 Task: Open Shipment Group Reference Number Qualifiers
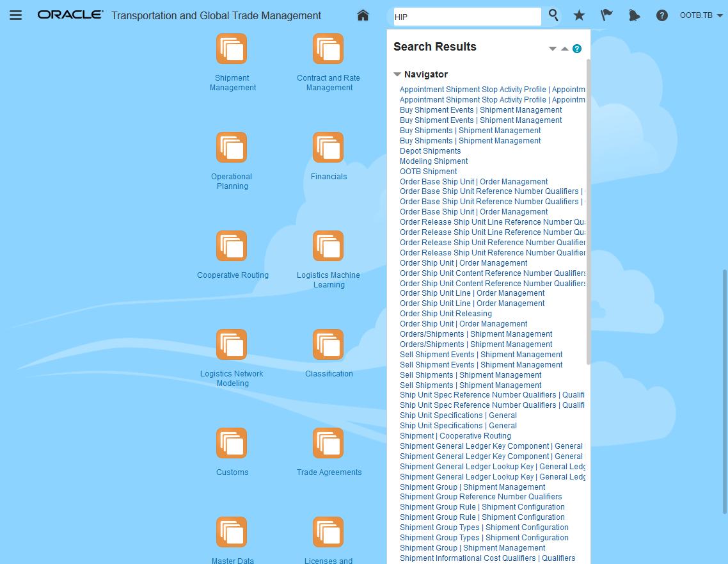pos(481,497)
